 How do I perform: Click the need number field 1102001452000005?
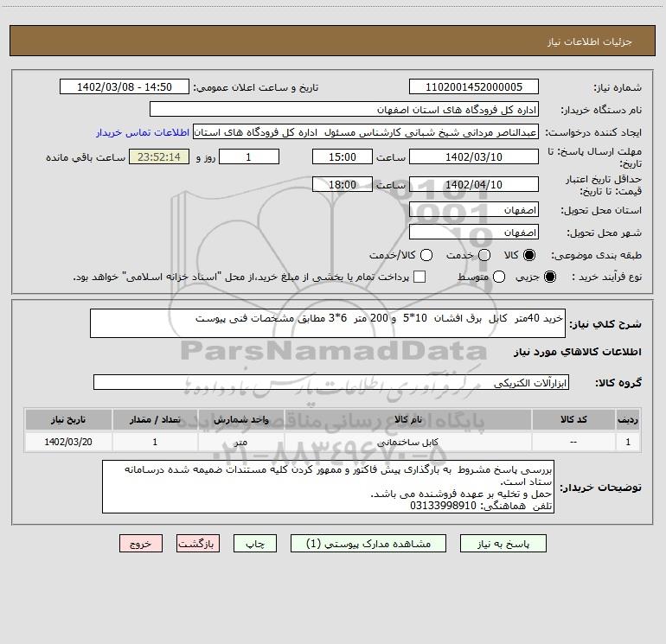[x=474, y=87]
